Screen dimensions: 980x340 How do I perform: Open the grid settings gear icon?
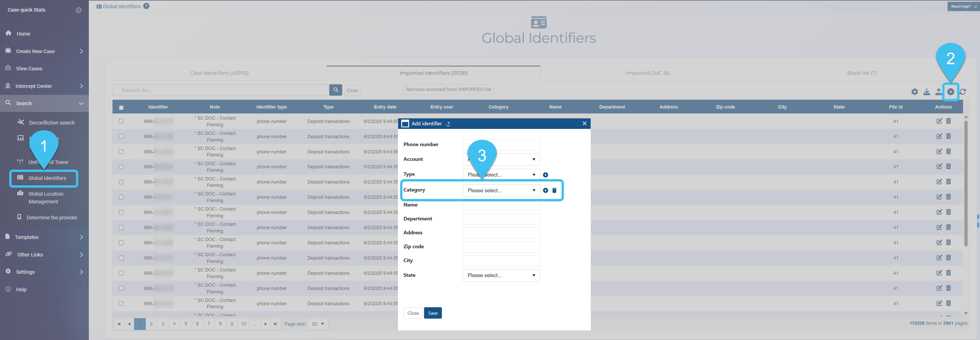915,92
